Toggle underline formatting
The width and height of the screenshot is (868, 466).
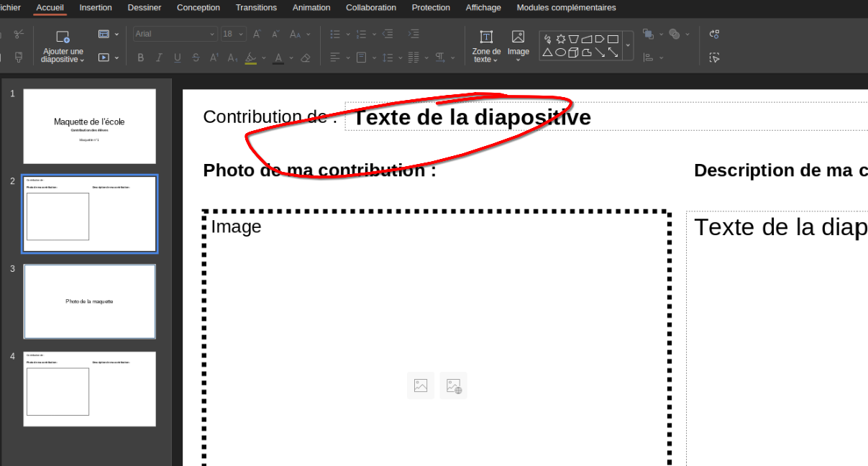point(177,58)
